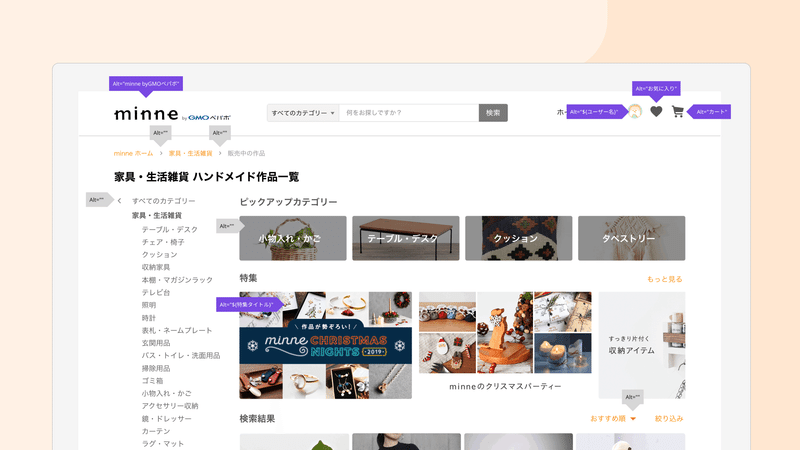The width and height of the screenshot is (800, 450).
Task: Open the minne Christmas Nights 2019 banner
Action: click(x=326, y=345)
